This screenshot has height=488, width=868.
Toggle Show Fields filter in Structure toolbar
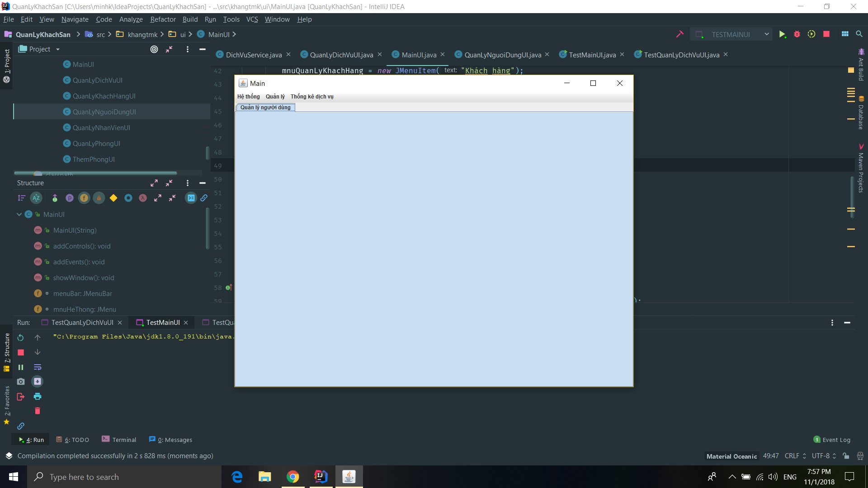84,198
